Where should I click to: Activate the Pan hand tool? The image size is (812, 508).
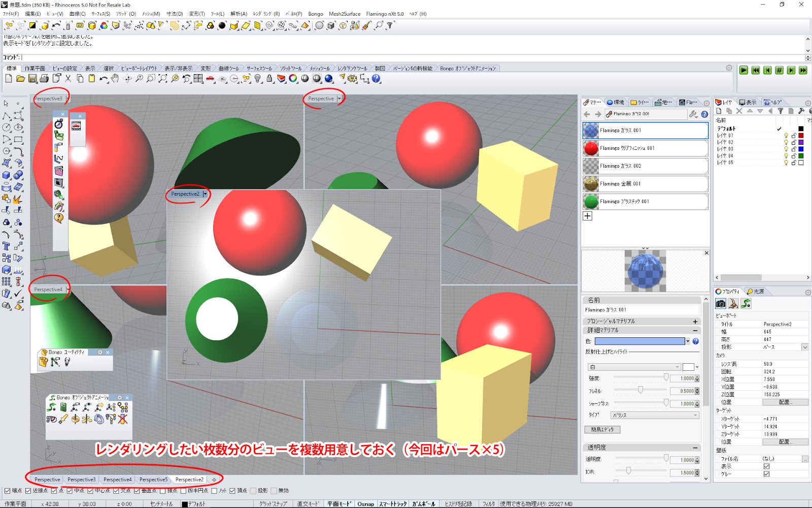pos(115,79)
